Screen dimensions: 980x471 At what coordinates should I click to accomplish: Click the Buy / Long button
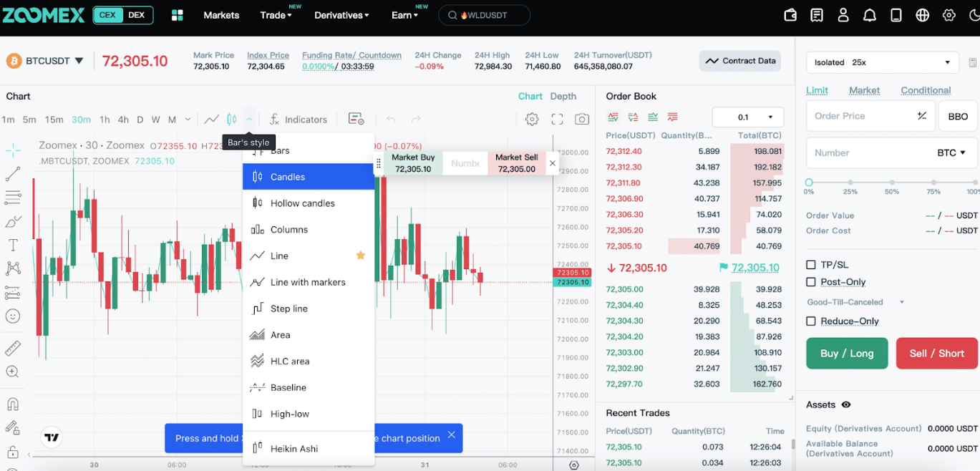pos(847,353)
